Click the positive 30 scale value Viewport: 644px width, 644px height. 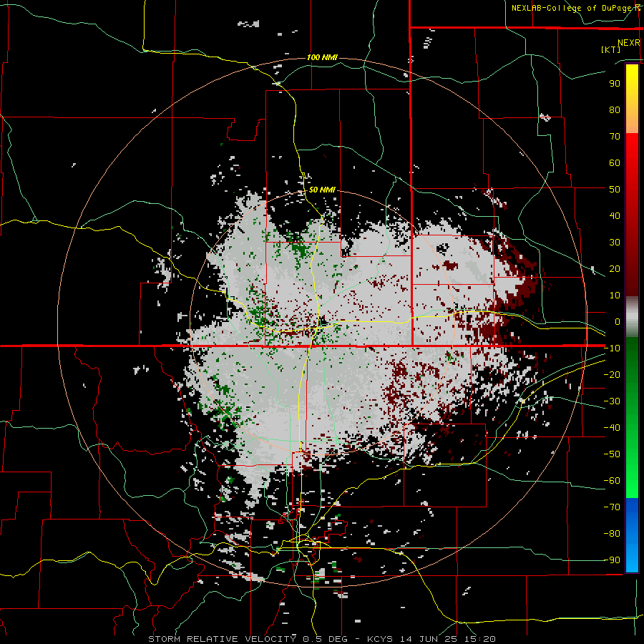(615, 243)
